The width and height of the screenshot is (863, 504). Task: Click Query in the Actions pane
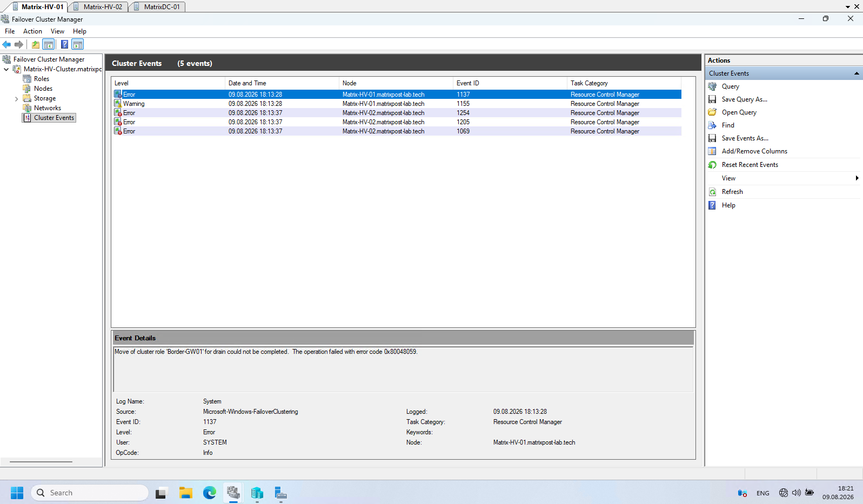pos(730,86)
